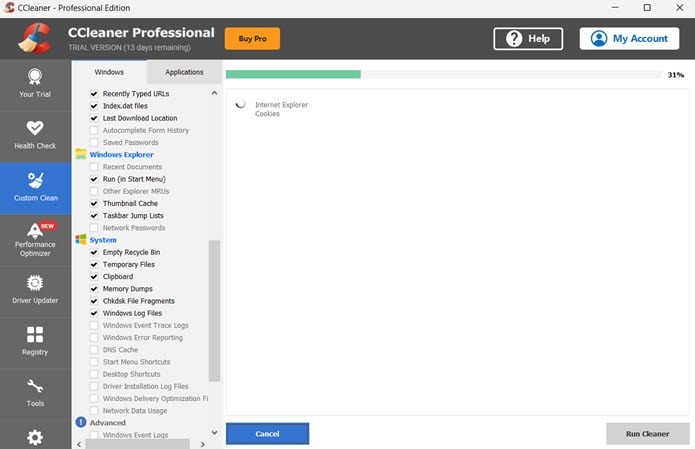Open the Tools wrench icon
Viewport: 695px width, 449px height.
pyautogui.click(x=35, y=387)
